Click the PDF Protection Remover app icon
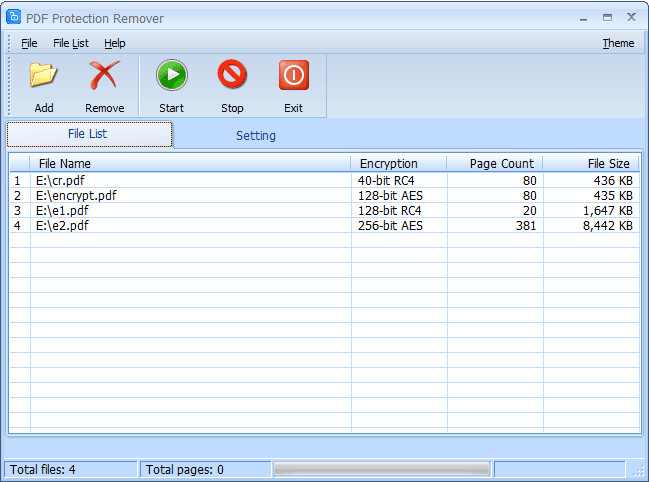Viewport: 649px width, 482px height. tap(14, 17)
